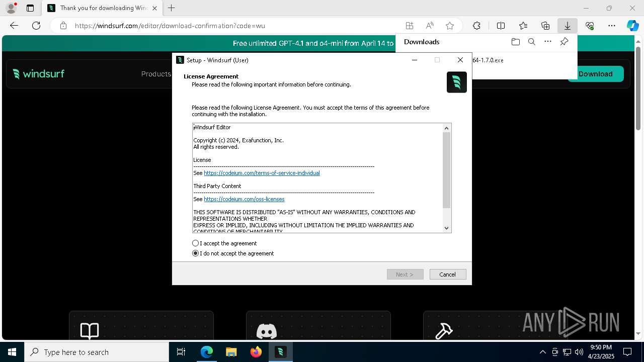
Task: Click the taskbar clock 9:50 PM
Action: tap(601, 352)
